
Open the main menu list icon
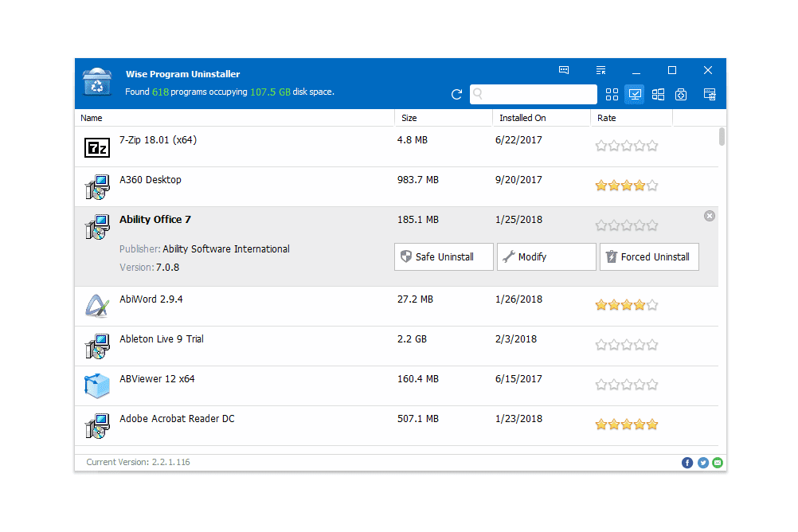tap(601, 70)
